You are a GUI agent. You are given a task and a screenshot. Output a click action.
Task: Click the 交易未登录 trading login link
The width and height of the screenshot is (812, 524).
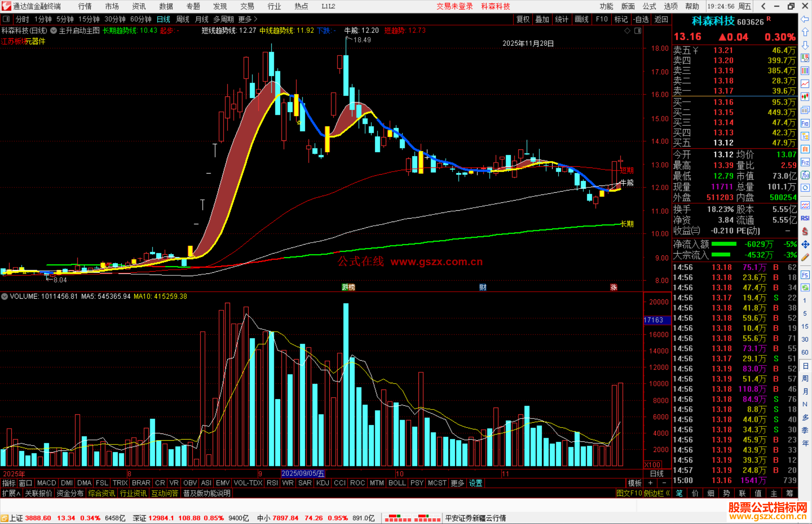(454, 6)
